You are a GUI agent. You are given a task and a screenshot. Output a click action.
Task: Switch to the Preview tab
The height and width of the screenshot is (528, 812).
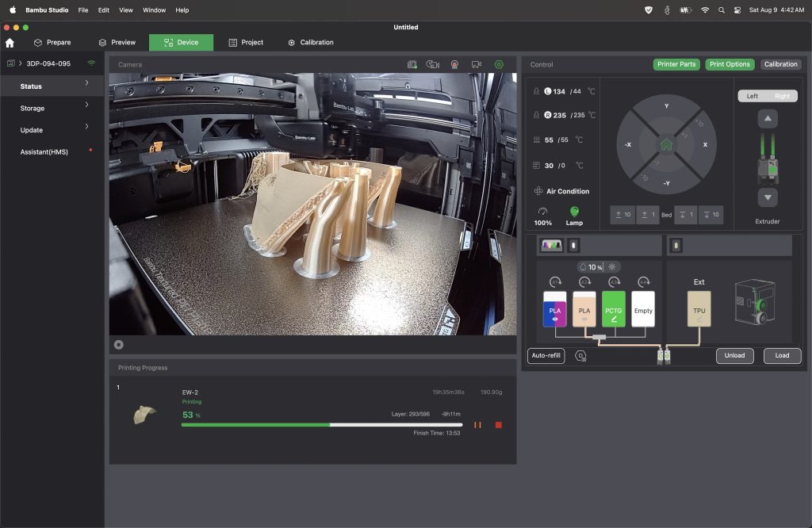tap(117, 43)
